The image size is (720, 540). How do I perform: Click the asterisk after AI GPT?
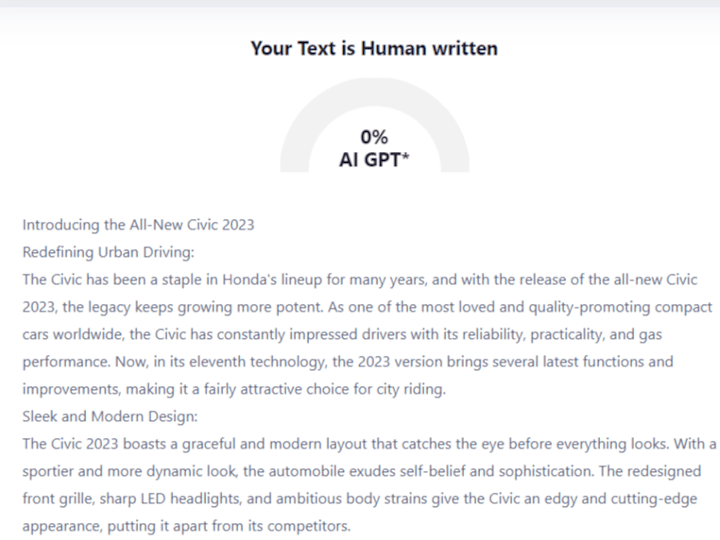pyautogui.click(x=405, y=156)
